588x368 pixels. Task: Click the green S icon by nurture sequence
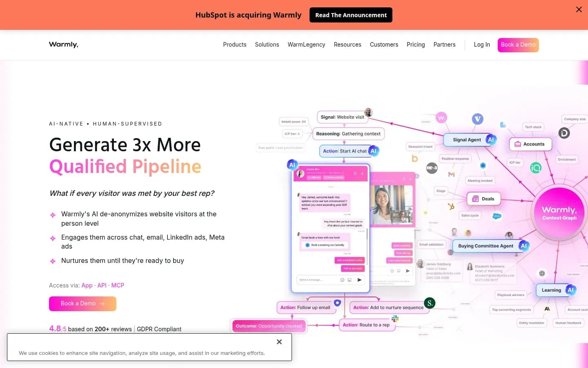point(430,303)
